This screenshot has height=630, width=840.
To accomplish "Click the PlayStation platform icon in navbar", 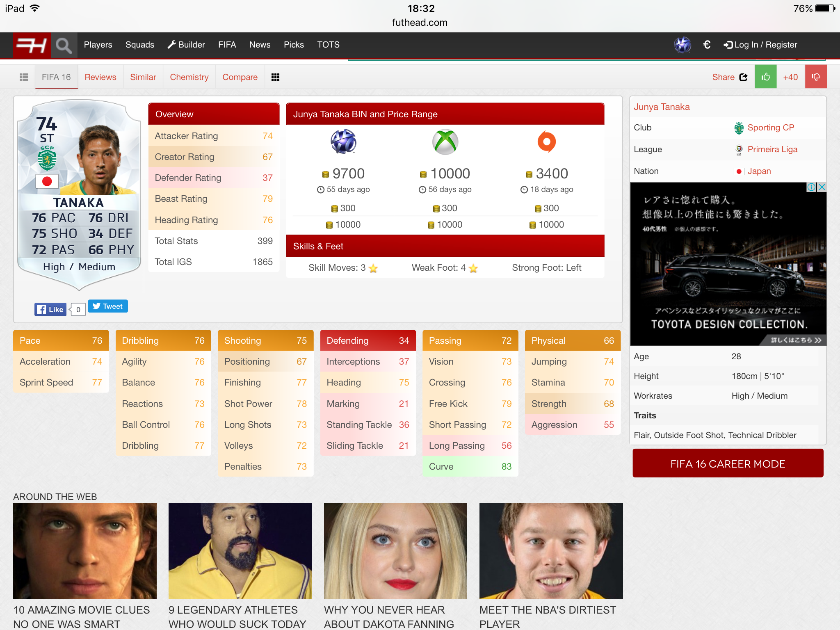I will pos(682,45).
